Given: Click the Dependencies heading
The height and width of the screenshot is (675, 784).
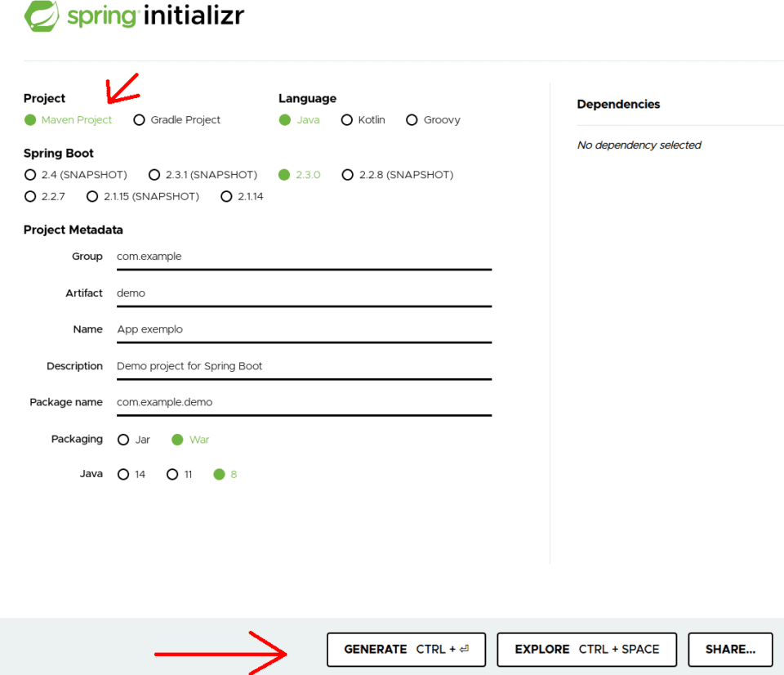Looking at the screenshot, I should (618, 104).
